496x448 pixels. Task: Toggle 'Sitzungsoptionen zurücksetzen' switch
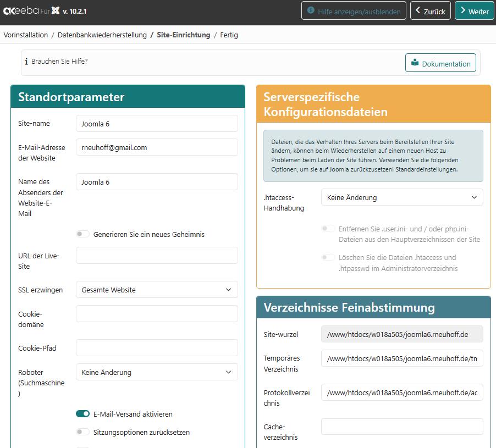click(82, 432)
